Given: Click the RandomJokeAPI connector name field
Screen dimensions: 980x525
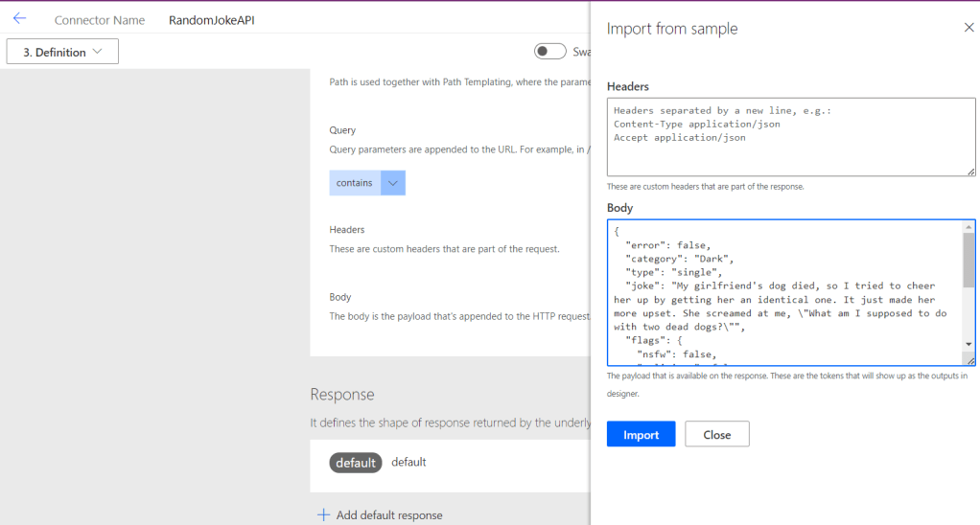Looking at the screenshot, I should [x=212, y=20].
